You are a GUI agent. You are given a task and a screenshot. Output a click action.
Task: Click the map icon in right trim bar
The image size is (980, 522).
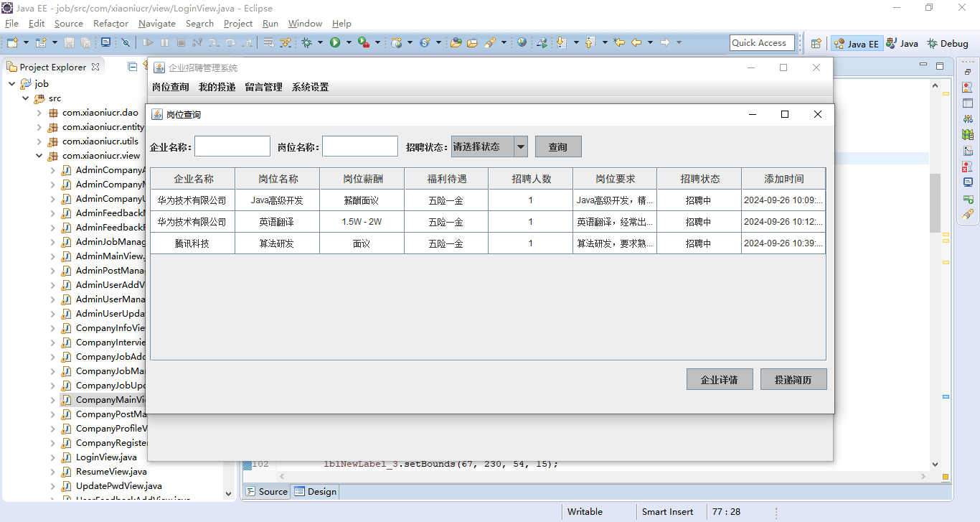tap(969, 134)
